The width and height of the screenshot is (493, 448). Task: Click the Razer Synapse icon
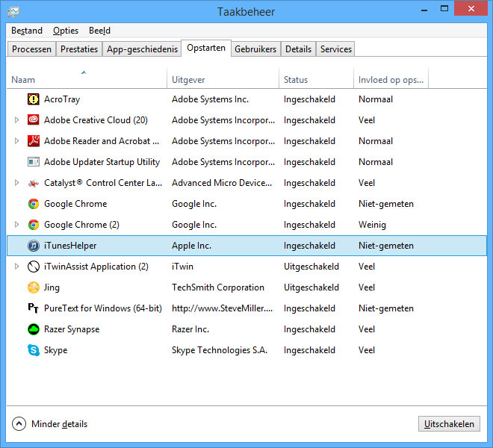pos(34,329)
